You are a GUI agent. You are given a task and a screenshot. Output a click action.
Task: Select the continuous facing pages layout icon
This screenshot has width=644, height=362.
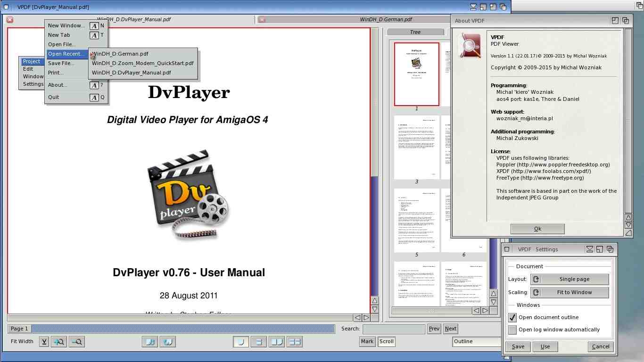[295, 342]
